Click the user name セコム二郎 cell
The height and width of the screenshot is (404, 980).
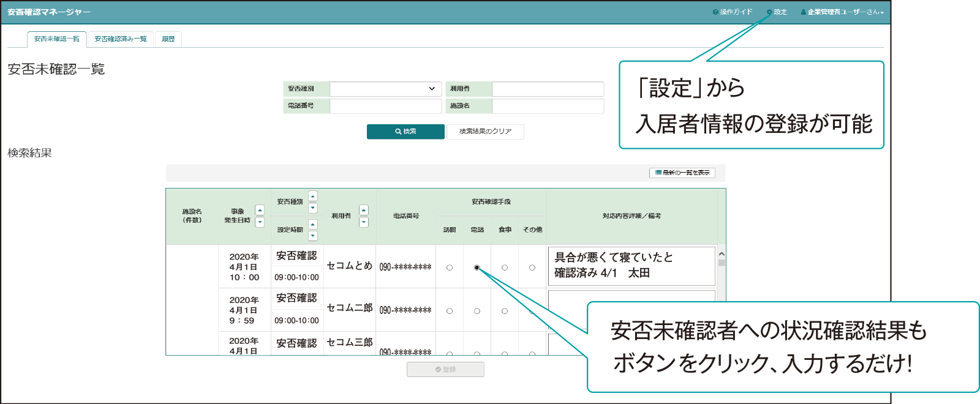pos(350,308)
